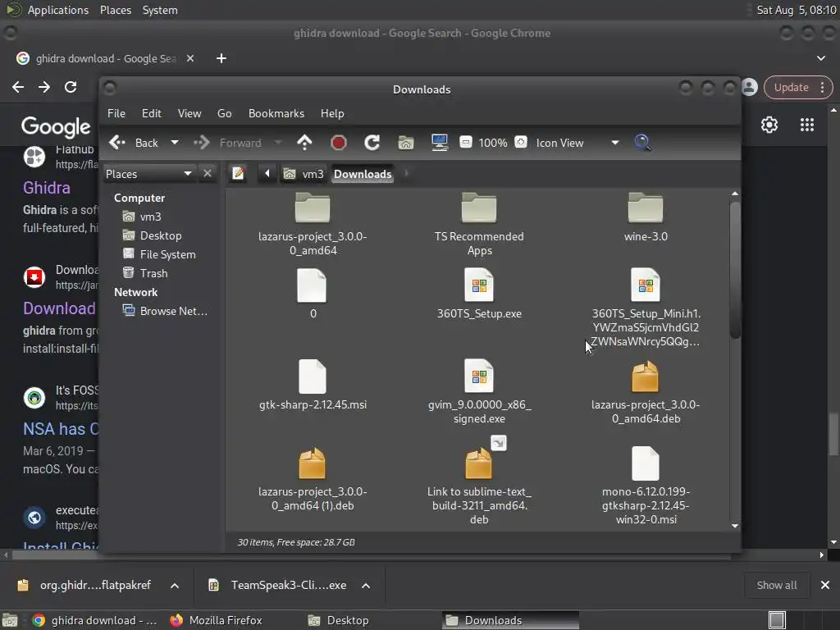Open the File menu
The width and height of the screenshot is (840, 630).
[116, 113]
